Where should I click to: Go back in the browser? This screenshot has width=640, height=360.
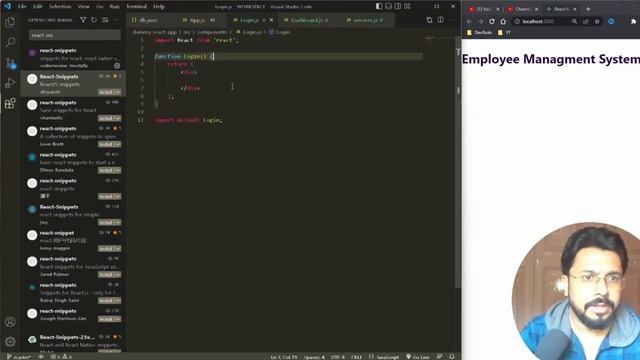(x=469, y=21)
